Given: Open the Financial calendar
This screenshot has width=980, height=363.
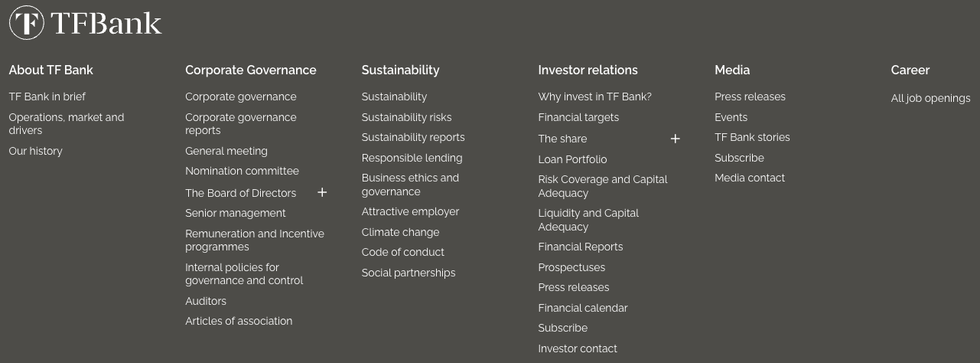Looking at the screenshot, I should (x=582, y=308).
